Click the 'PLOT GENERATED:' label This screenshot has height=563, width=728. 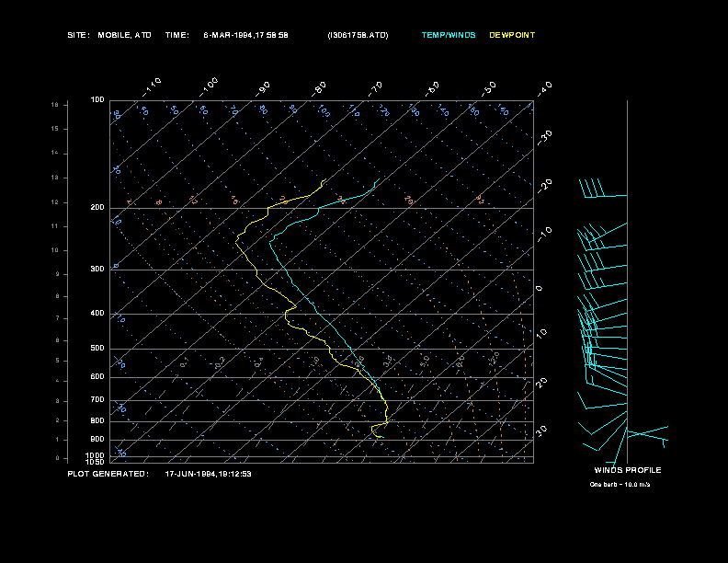(x=108, y=474)
